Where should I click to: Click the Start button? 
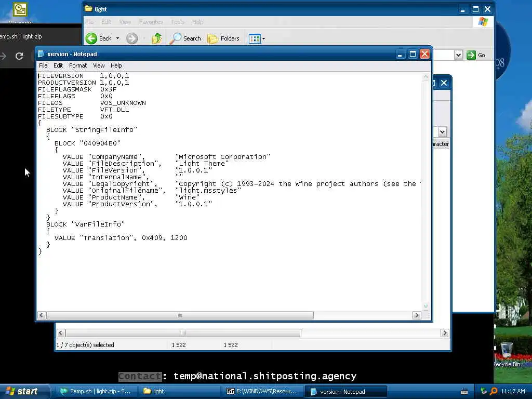[24, 391]
